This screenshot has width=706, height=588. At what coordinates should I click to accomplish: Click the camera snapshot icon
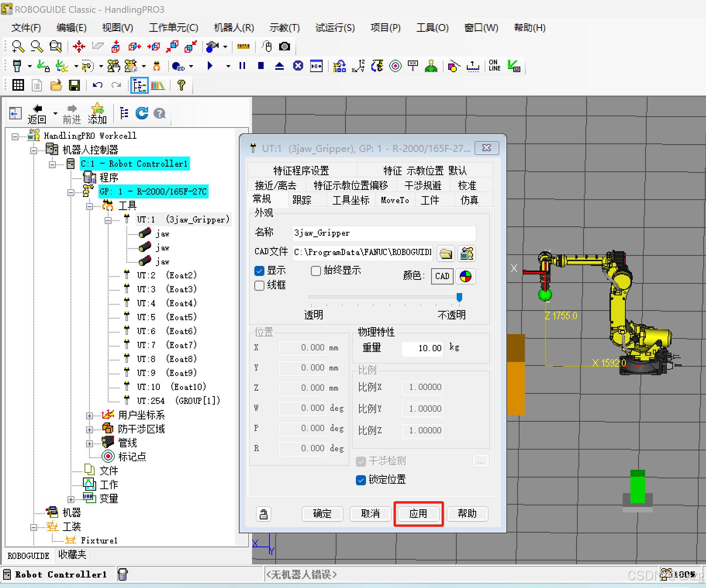click(285, 47)
